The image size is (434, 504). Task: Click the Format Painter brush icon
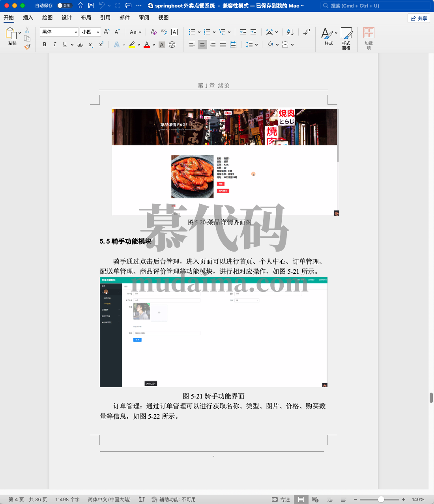[27, 47]
